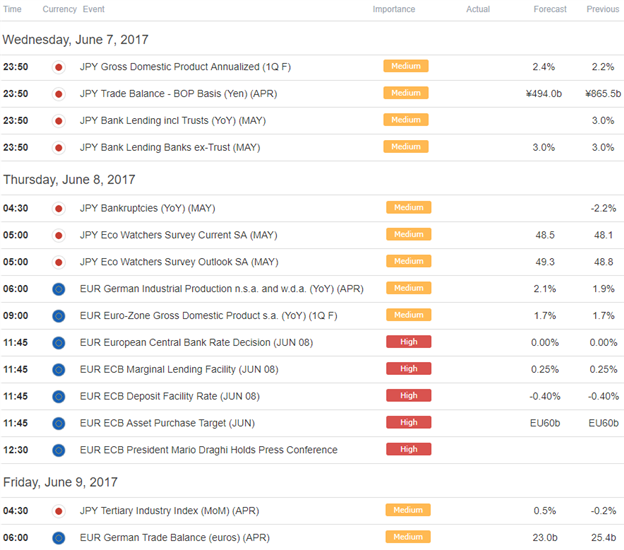Click the -2.2% previous value for Bankruptcies
Image resolution: width=624 pixels, height=550 pixels.
(x=603, y=208)
